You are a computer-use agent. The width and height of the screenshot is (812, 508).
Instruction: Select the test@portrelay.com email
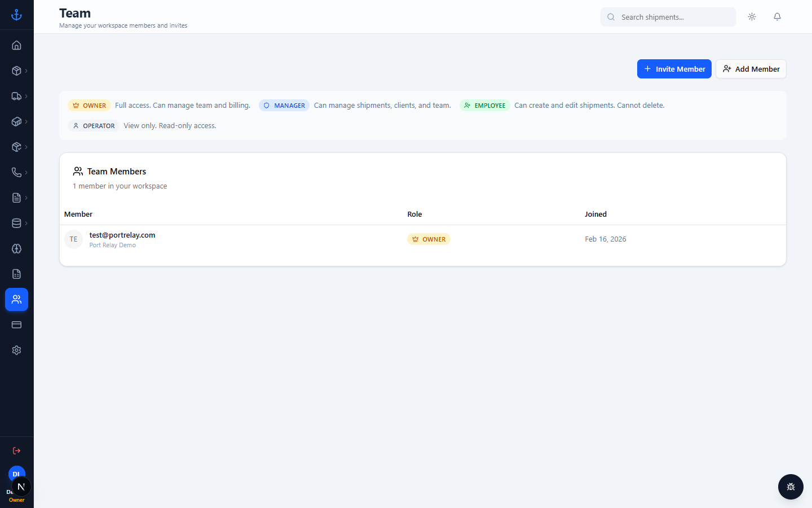(x=122, y=235)
